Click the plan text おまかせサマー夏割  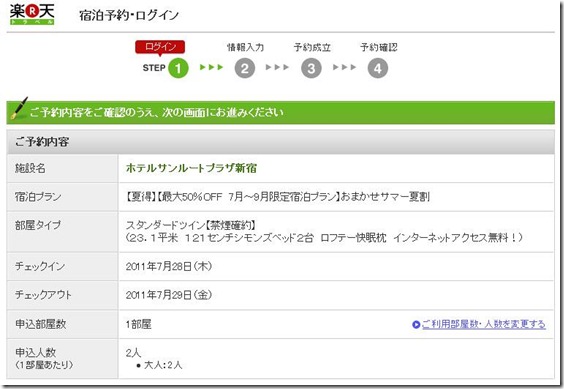pos(385,196)
